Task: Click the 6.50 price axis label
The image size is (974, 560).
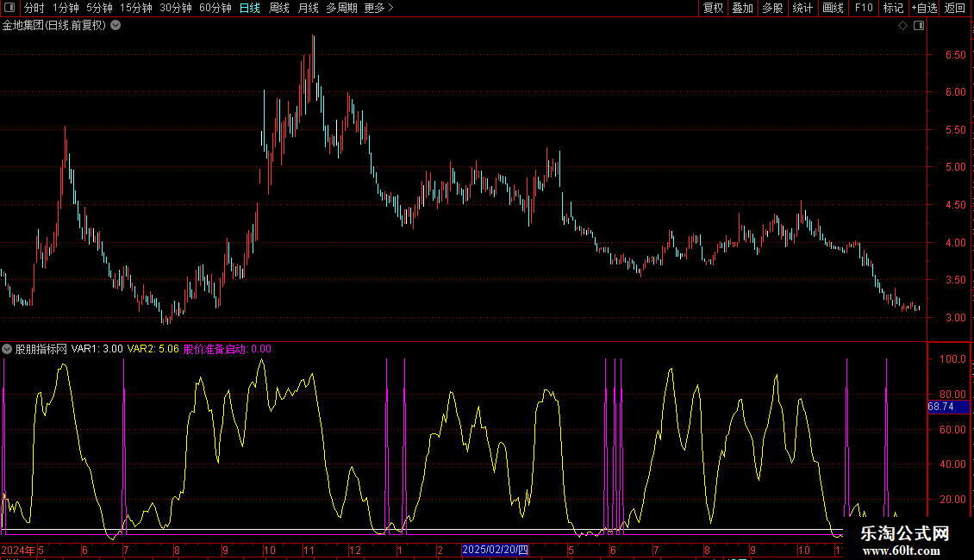Action: pyautogui.click(x=955, y=54)
